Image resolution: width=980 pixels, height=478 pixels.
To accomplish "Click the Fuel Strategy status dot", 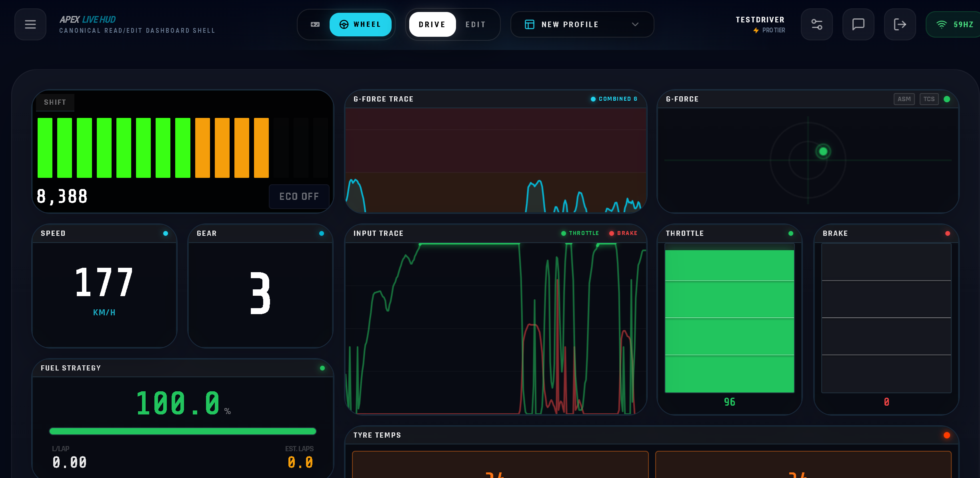I will click(322, 368).
